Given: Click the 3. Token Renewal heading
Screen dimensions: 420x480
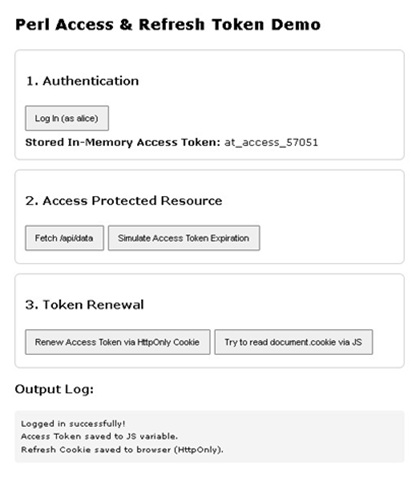Looking at the screenshot, I should coord(85,305).
